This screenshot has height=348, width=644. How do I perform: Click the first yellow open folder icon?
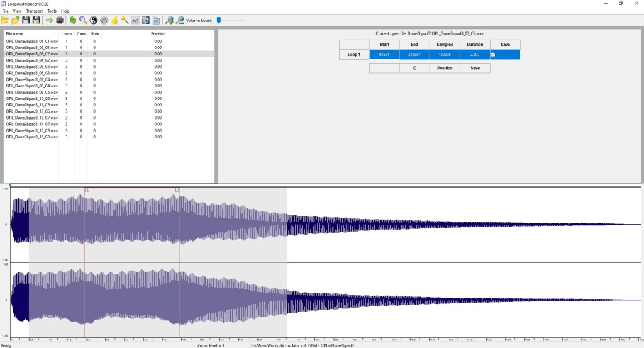(5, 20)
